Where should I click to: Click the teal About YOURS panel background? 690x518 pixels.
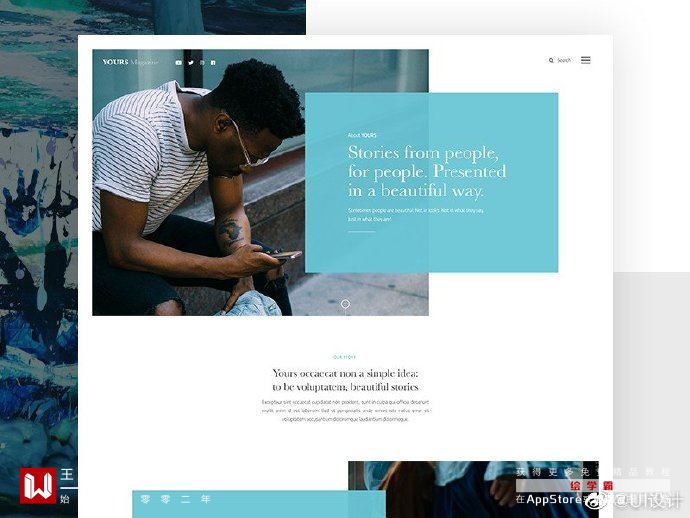click(431, 182)
